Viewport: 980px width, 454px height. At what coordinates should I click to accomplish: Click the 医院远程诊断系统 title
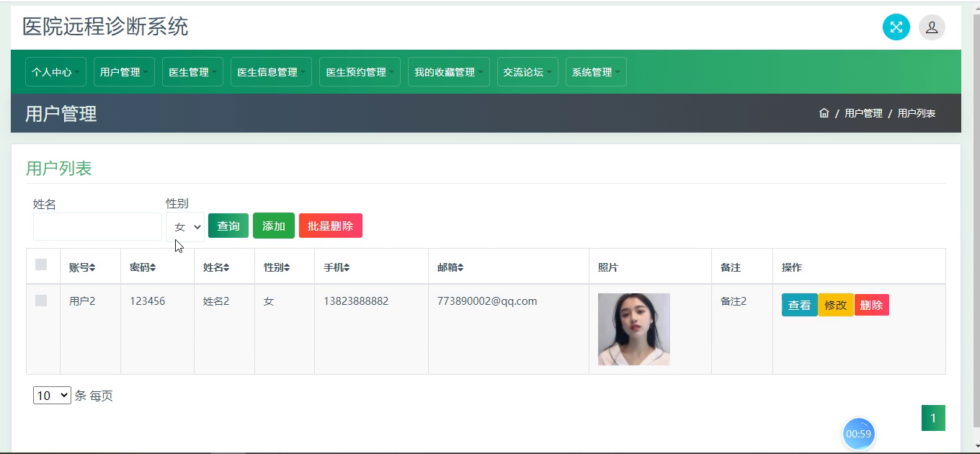(105, 27)
